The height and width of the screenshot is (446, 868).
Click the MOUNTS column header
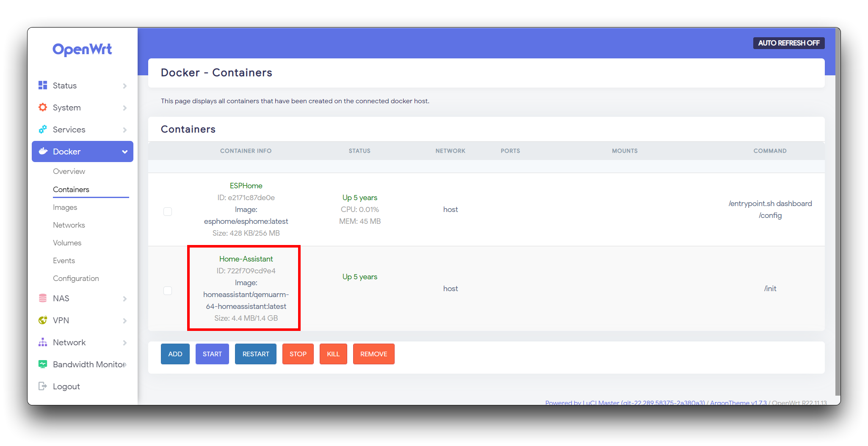coord(625,151)
